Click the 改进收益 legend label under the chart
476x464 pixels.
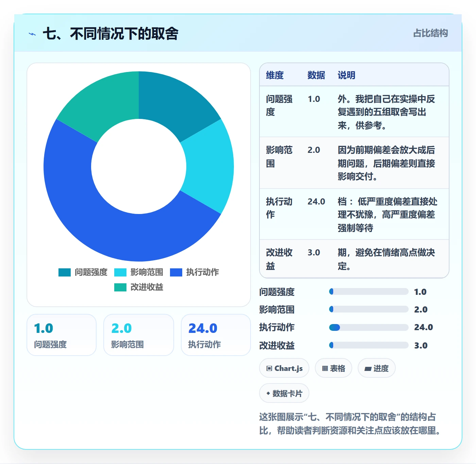[x=147, y=287]
